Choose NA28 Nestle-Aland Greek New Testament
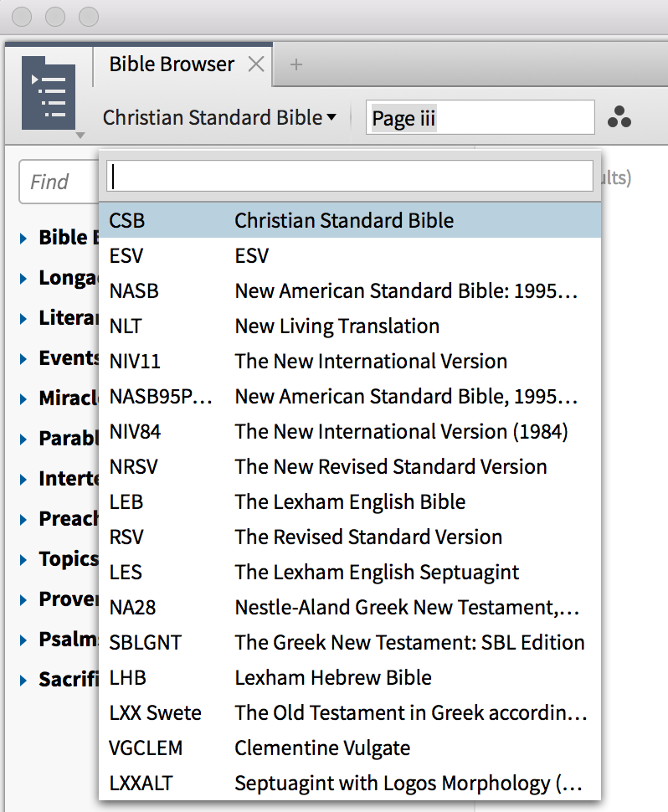 pos(350,608)
